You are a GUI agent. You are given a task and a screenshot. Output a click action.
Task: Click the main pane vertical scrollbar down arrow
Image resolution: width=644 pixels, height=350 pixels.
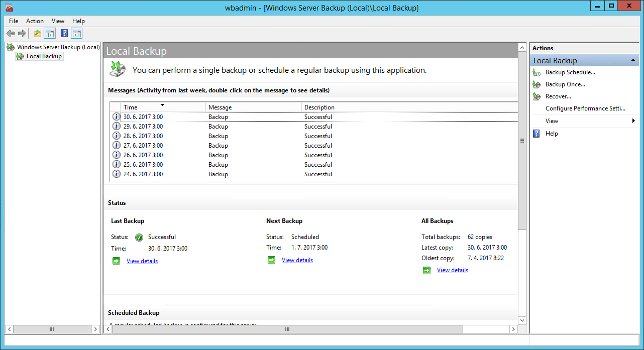pyautogui.click(x=522, y=320)
